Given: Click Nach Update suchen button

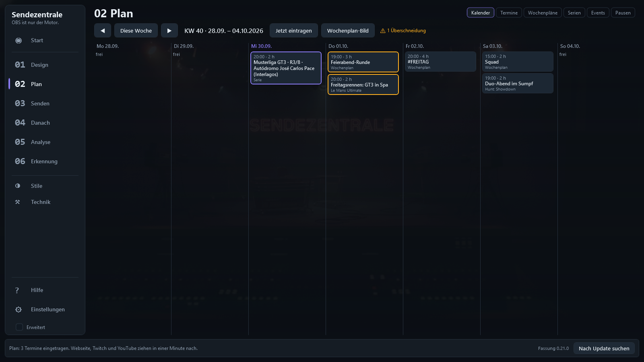Looking at the screenshot, I should (x=604, y=348).
